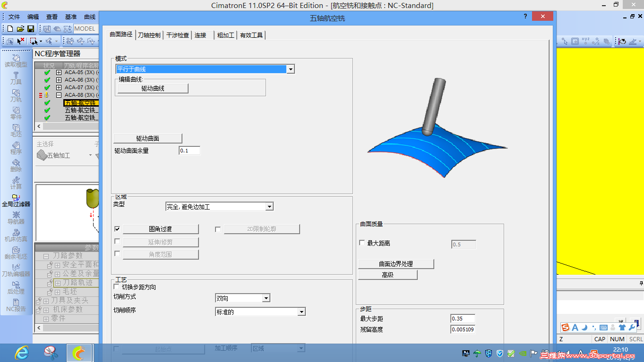Viewport: 644px width, 362px height.
Task: Expand the ACA-05 (3X) tree node
Action: [x=59, y=73]
